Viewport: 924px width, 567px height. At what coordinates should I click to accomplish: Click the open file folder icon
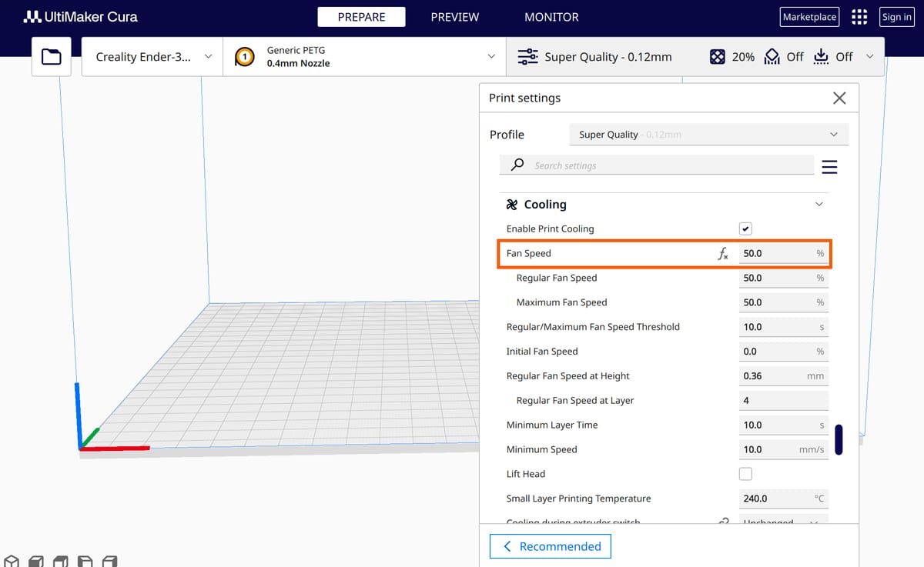point(52,56)
